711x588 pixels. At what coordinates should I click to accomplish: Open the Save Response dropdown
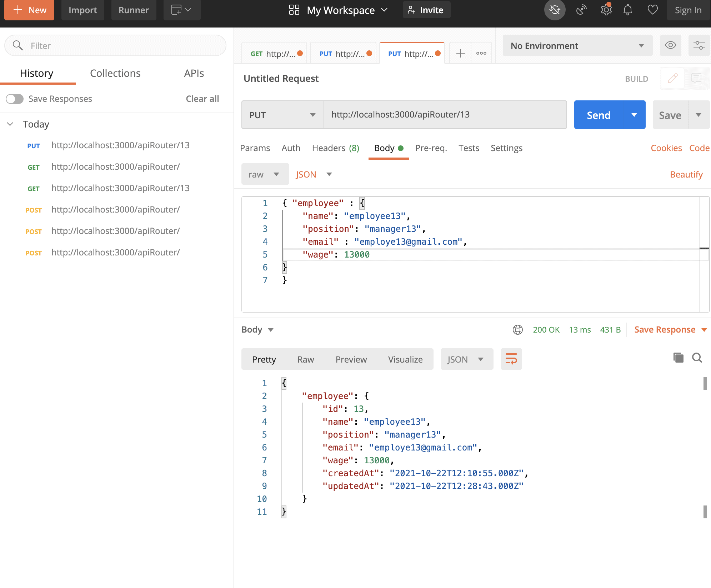tap(670, 329)
